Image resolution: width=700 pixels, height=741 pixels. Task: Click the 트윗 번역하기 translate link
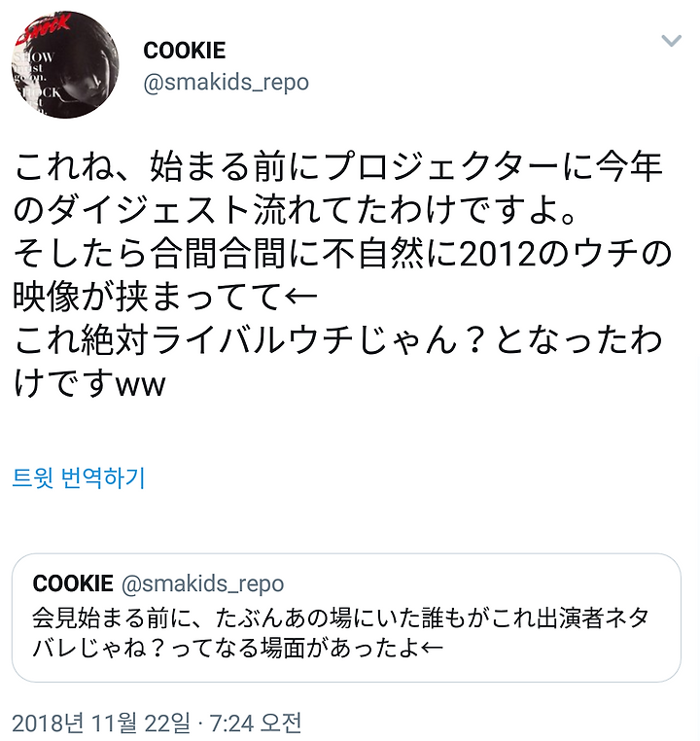79,477
